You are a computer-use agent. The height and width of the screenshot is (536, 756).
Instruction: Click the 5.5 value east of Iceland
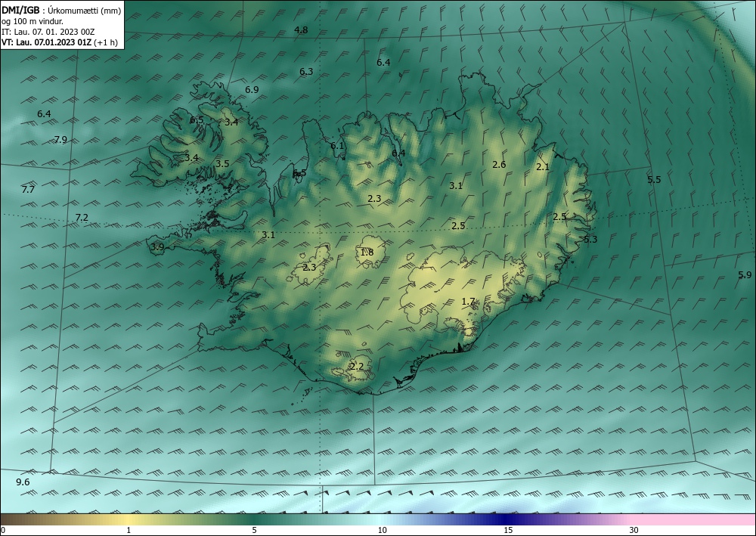coord(654,180)
